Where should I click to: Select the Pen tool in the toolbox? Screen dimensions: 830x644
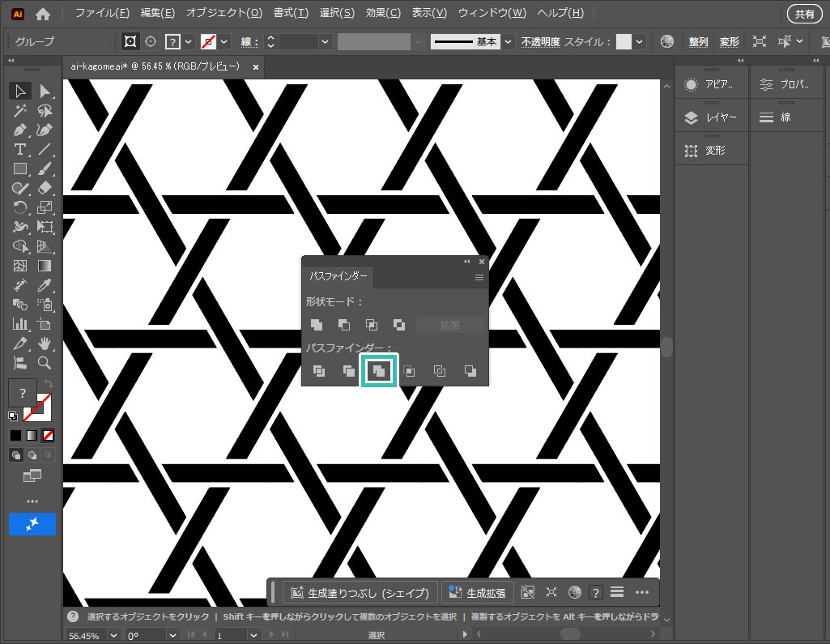tap(21, 130)
